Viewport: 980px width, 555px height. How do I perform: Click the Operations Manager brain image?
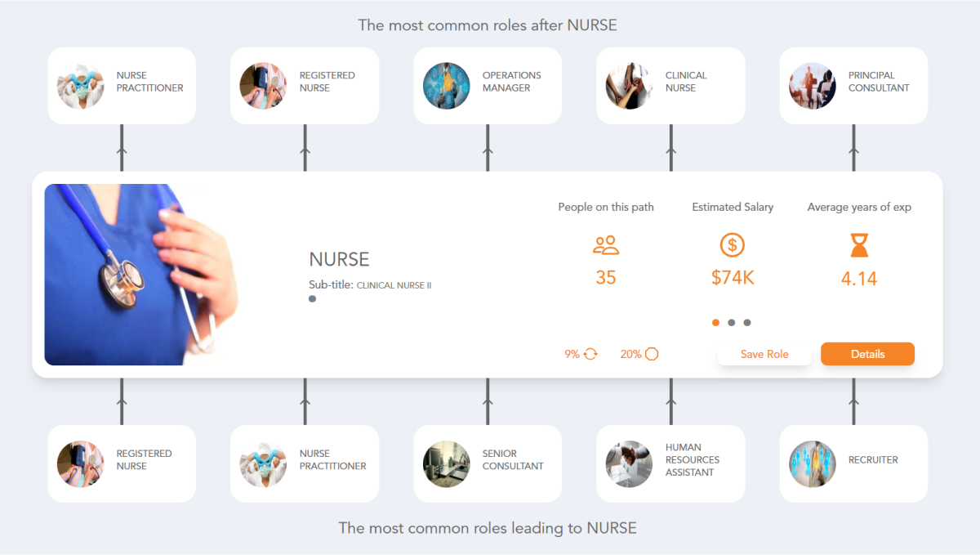coord(447,85)
